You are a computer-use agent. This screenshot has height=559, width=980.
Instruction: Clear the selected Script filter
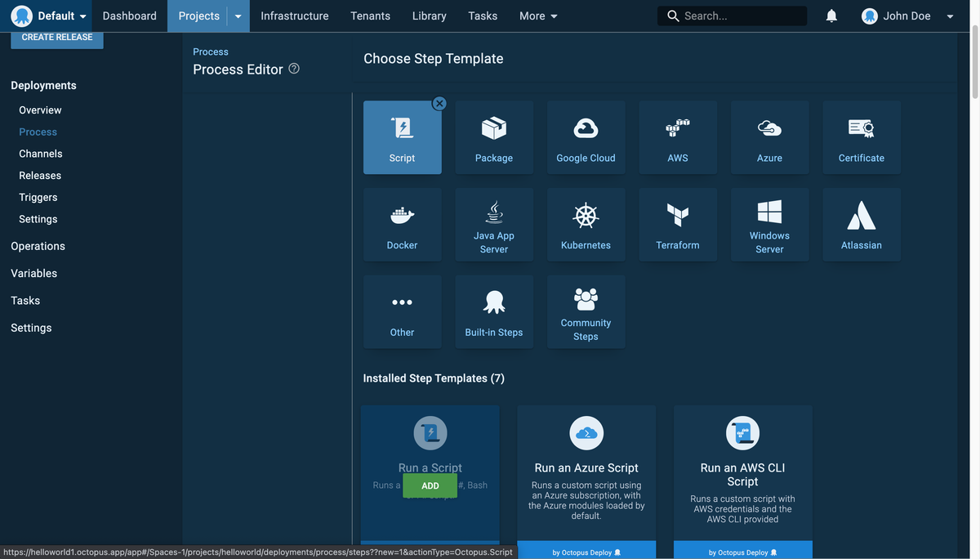pos(439,103)
